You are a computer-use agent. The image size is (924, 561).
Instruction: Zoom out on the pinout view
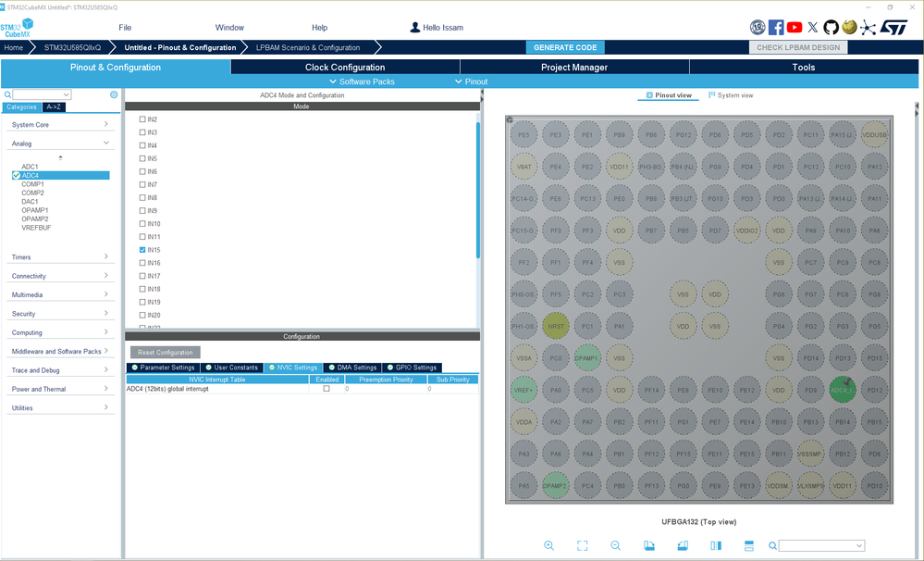pos(615,545)
